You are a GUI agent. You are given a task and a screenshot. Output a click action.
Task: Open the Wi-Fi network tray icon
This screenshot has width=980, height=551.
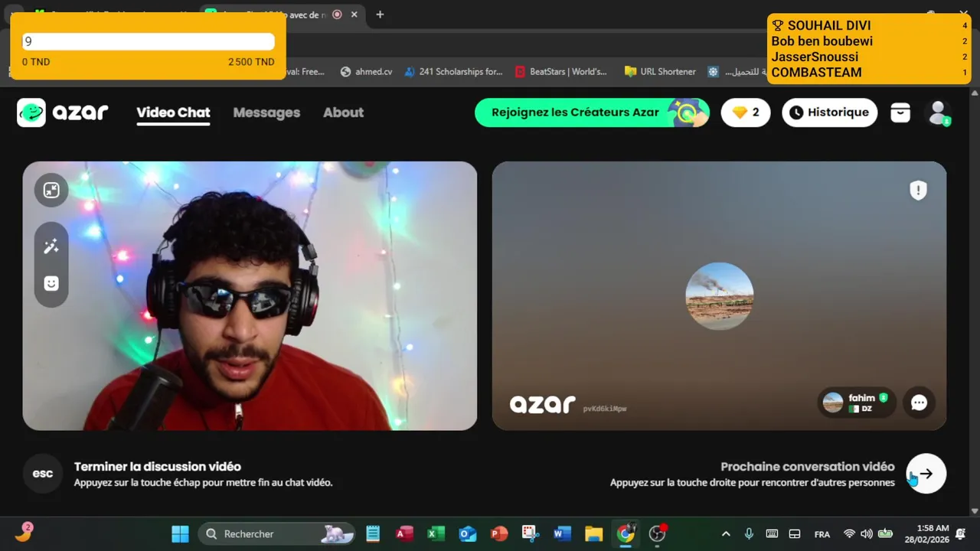tap(849, 533)
